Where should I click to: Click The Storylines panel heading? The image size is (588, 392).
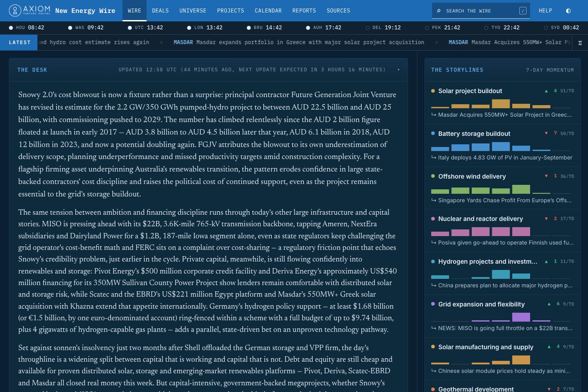(x=457, y=70)
